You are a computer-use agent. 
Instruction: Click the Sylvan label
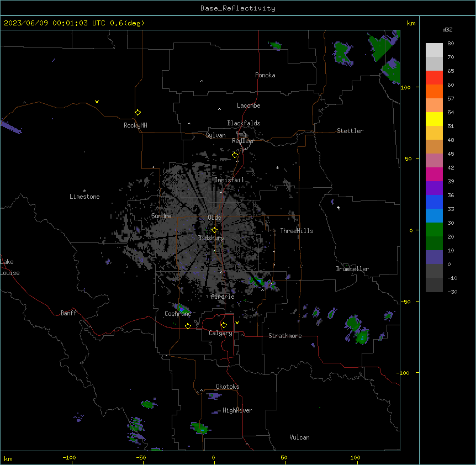point(215,135)
